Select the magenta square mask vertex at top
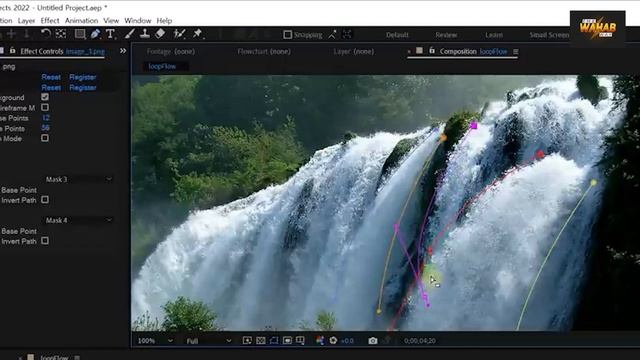Image resolution: width=640 pixels, height=360 pixels. [x=473, y=126]
